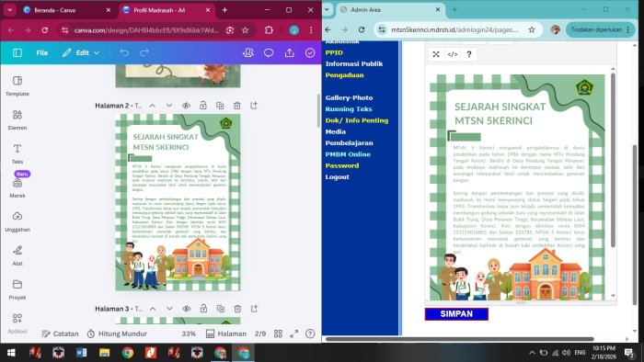The image size is (644, 362).
Task: Open the Alat tools panel
Action: pos(17,255)
